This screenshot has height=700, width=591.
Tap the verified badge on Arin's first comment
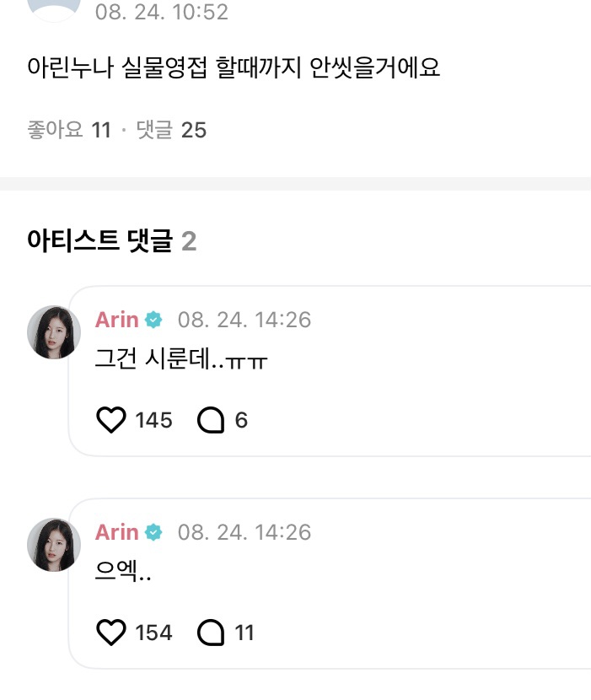[153, 320]
